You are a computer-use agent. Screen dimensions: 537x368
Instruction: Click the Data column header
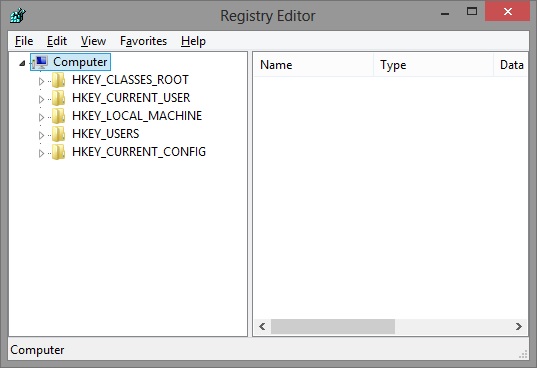(x=511, y=65)
